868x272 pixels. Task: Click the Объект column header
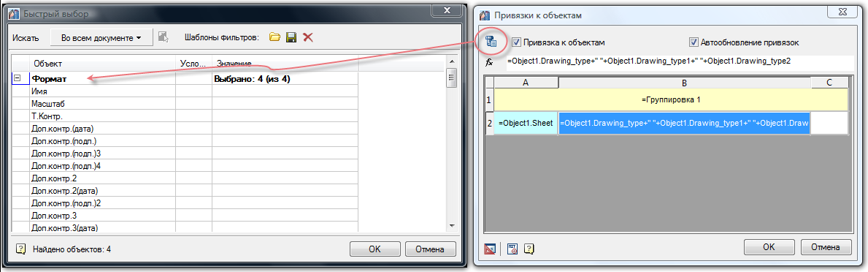point(102,64)
